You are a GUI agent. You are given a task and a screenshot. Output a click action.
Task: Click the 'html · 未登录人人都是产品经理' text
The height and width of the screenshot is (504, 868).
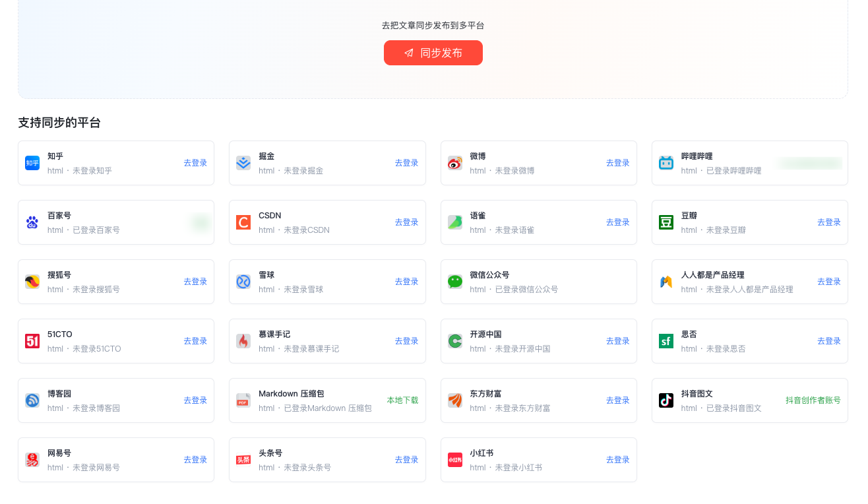tap(737, 290)
